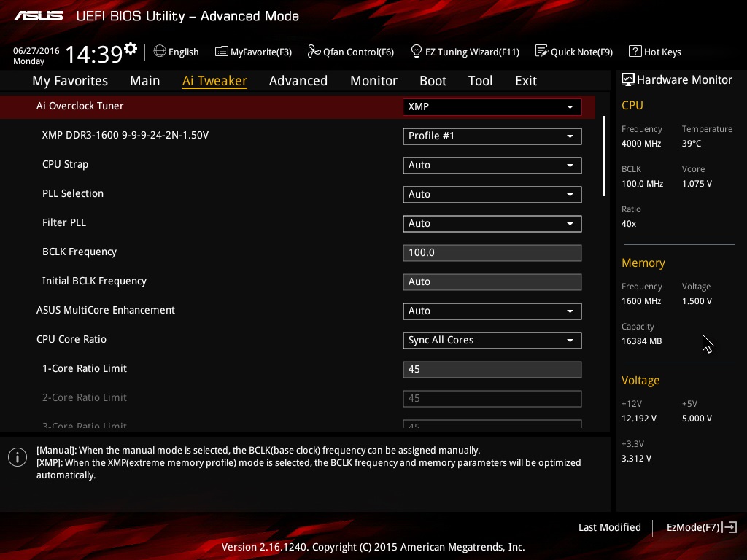This screenshot has width=747, height=560.
Task: Select the Ai Overclock Tuner row label
Action: (x=80, y=106)
